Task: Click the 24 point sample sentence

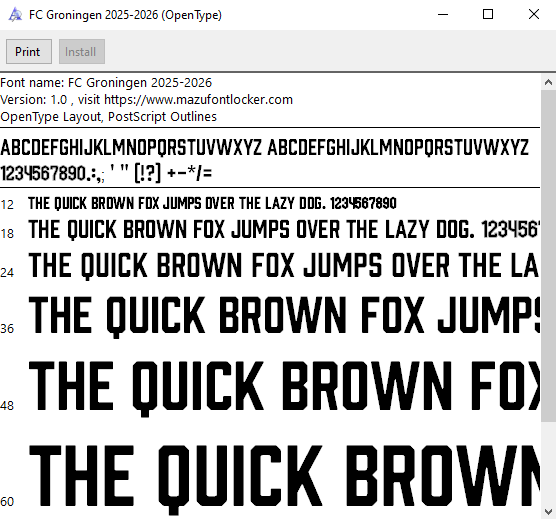Action: coord(284,265)
